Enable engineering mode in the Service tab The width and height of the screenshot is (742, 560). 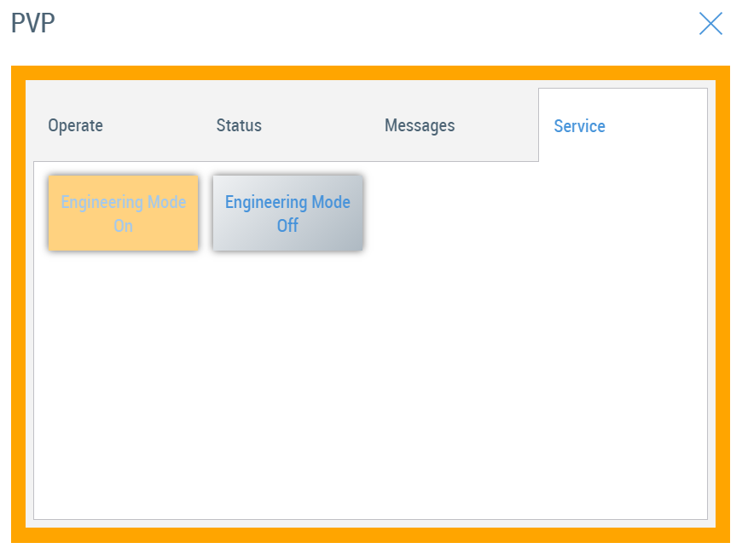point(124,213)
